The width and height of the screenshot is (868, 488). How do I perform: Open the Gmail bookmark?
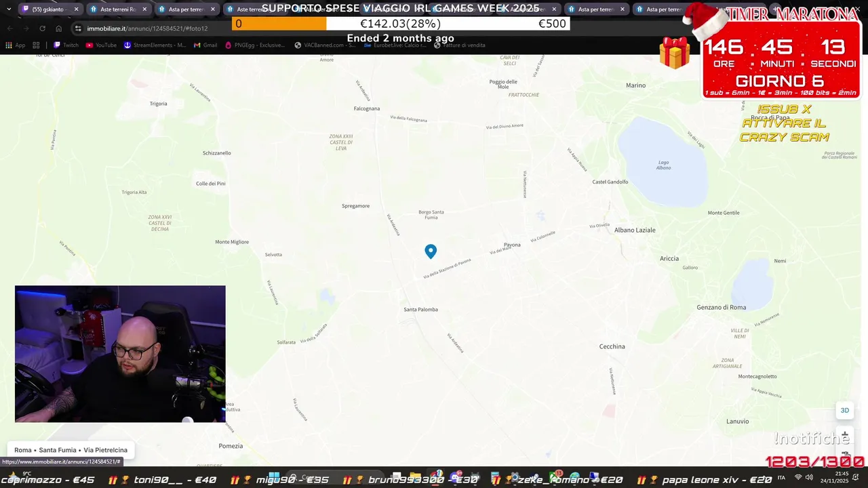point(205,45)
